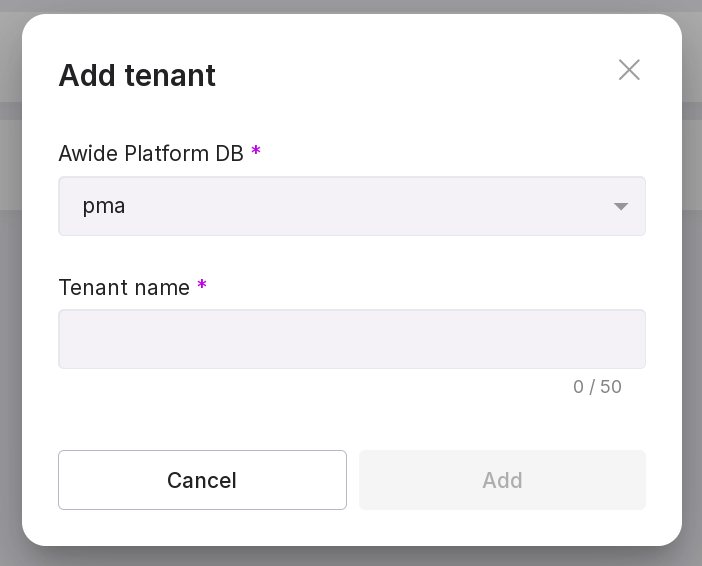This screenshot has height=566, width=702.
Task: Click the left edge of Tenant name textbox
Action: click(68, 339)
